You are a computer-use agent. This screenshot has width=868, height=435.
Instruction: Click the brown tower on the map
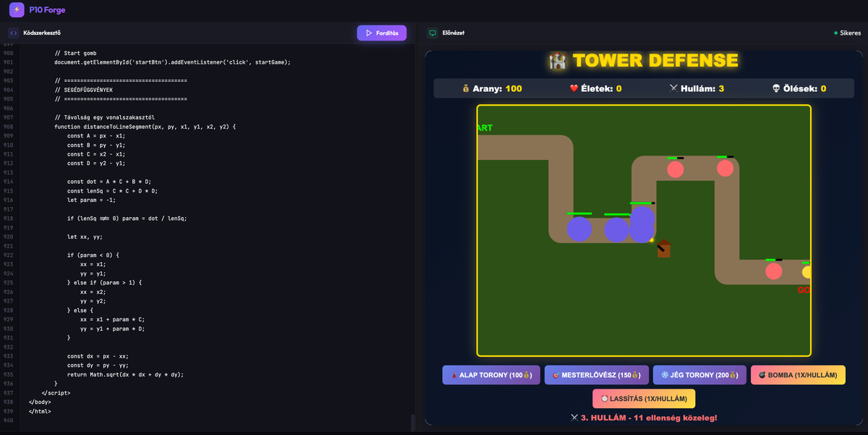pos(663,248)
